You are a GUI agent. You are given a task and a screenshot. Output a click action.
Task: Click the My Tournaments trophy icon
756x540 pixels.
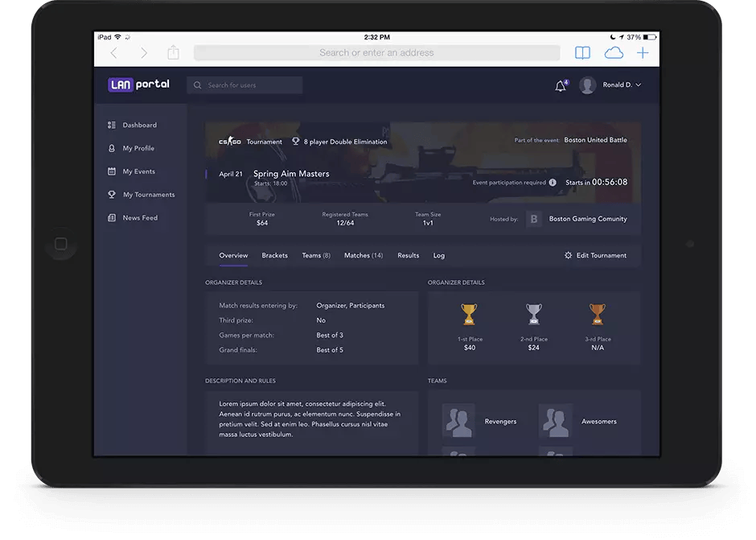(x=111, y=195)
